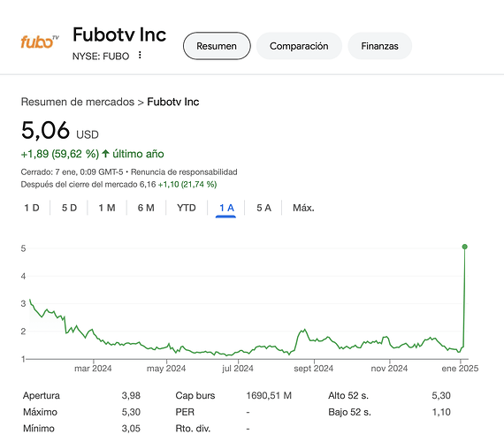Select the 1 D time range

[x=32, y=208]
